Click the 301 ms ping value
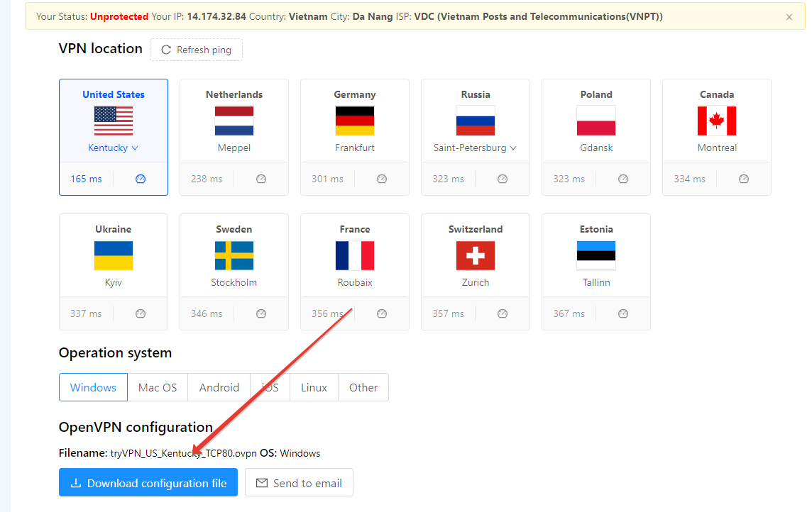 (x=327, y=179)
